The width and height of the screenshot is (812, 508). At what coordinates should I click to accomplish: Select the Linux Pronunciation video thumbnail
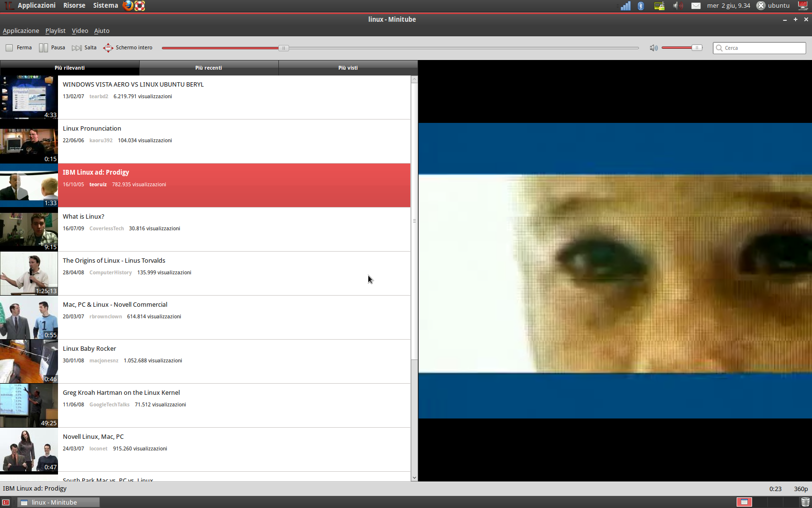29,141
